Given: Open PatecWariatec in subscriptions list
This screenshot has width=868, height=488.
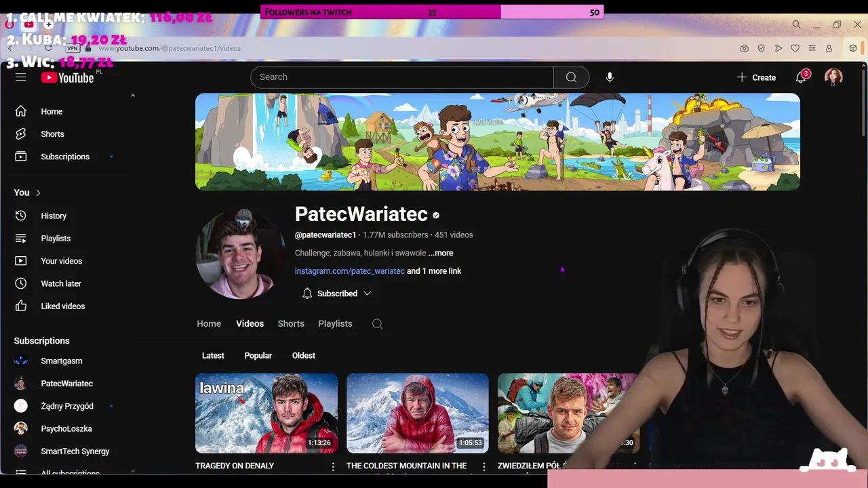Looking at the screenshot, I should point(68,384).
